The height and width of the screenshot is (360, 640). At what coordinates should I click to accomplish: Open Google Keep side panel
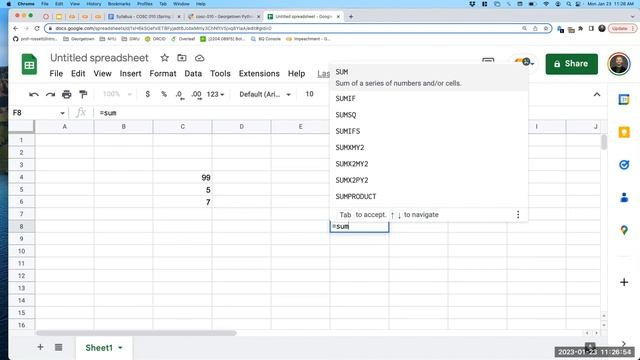(624, 132)
